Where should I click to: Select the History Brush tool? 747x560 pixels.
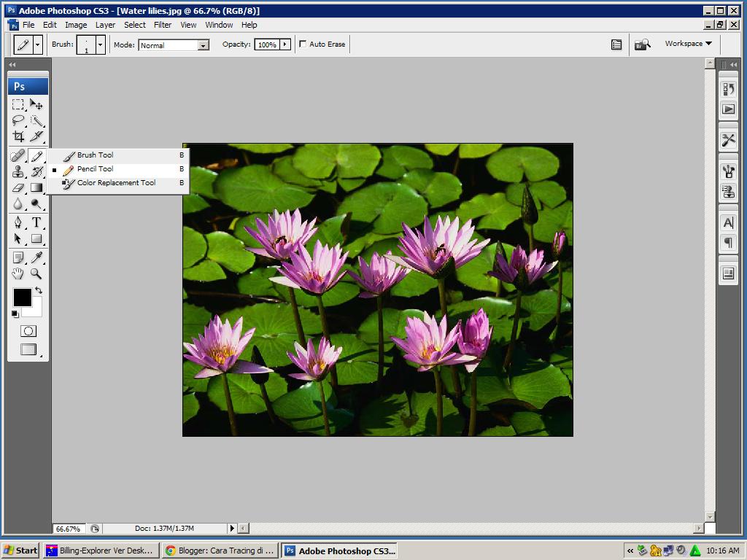pyautogui.click(x=36, y=171)
